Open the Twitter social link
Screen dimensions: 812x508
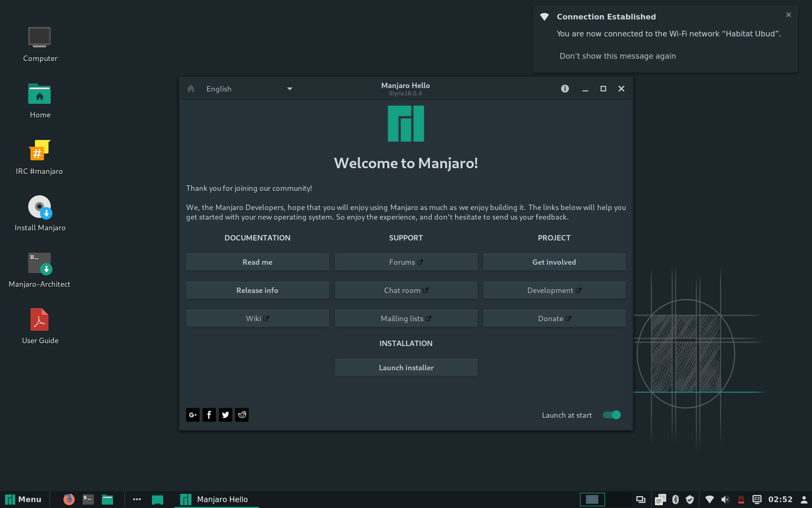point(226,415)
